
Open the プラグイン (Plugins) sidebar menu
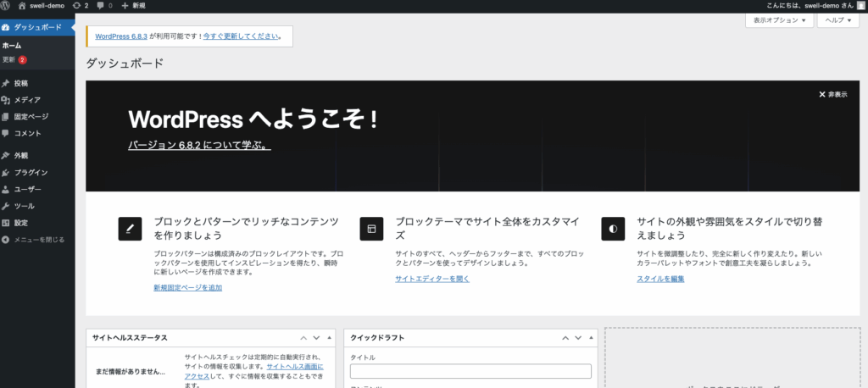click(x=31, y=173)
